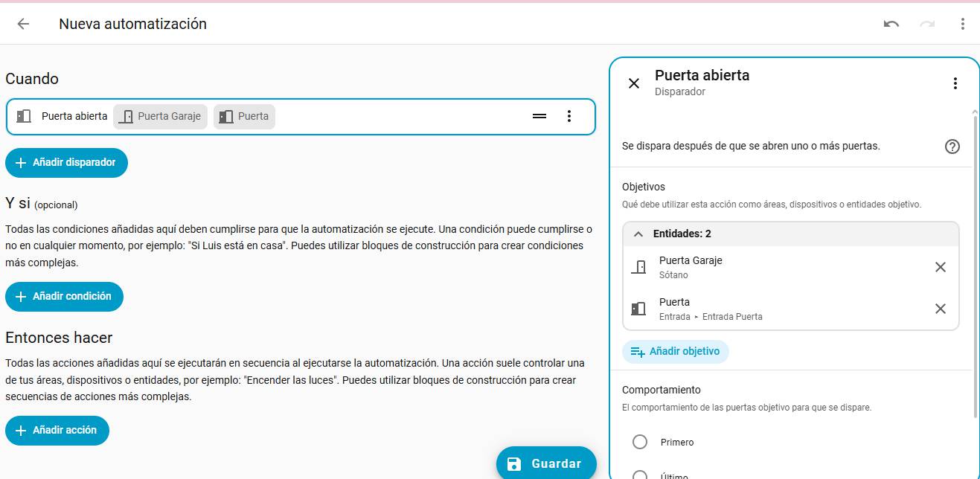
Task: Click Añadir condición button
Action: coord(64,296)
